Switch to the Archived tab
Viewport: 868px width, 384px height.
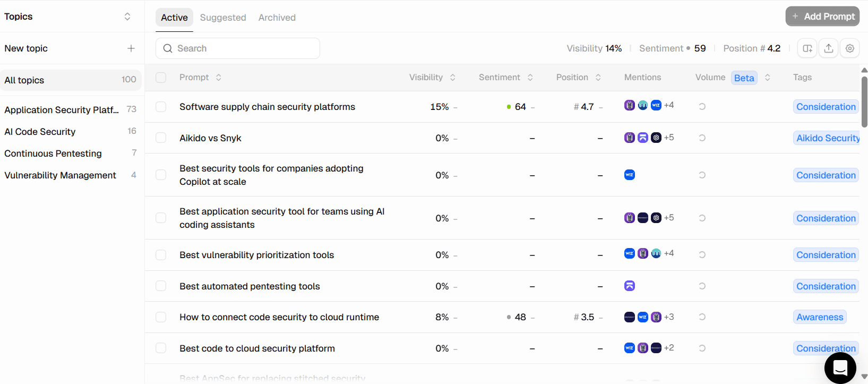point(277,18)
